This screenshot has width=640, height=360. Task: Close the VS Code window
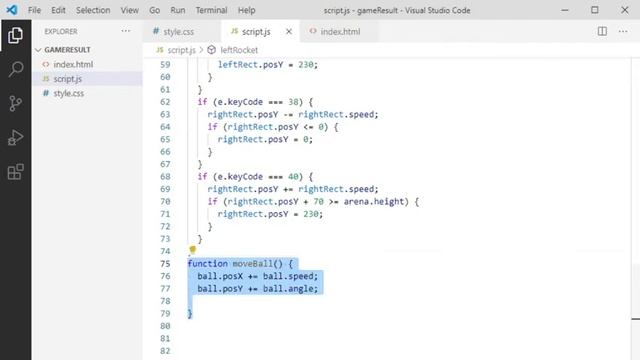[x=624, y=10]
